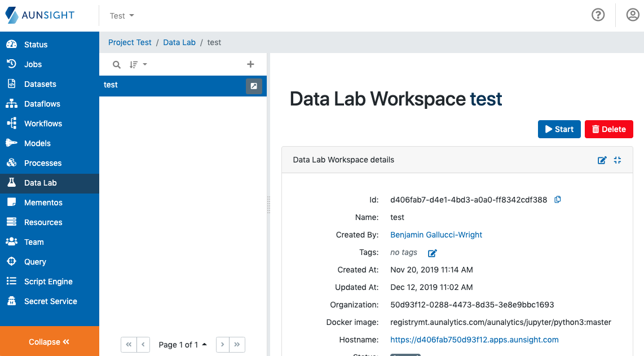Edit workspace details using the pencil icon

pos(602,160)
